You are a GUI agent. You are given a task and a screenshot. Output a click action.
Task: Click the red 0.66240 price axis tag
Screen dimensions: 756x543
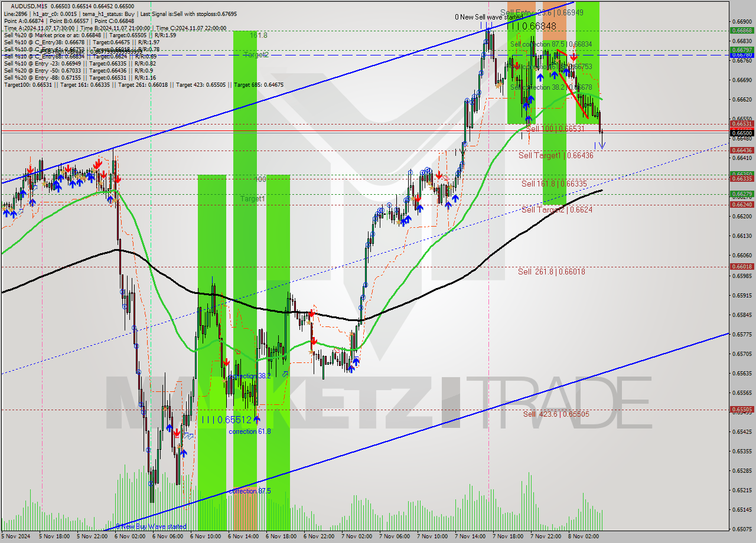click(x=742, y=204)
